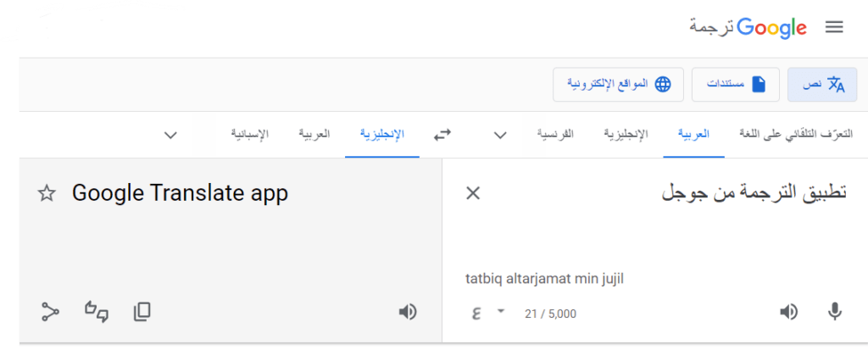Listen to the Arabic source audio

[788, 312]
